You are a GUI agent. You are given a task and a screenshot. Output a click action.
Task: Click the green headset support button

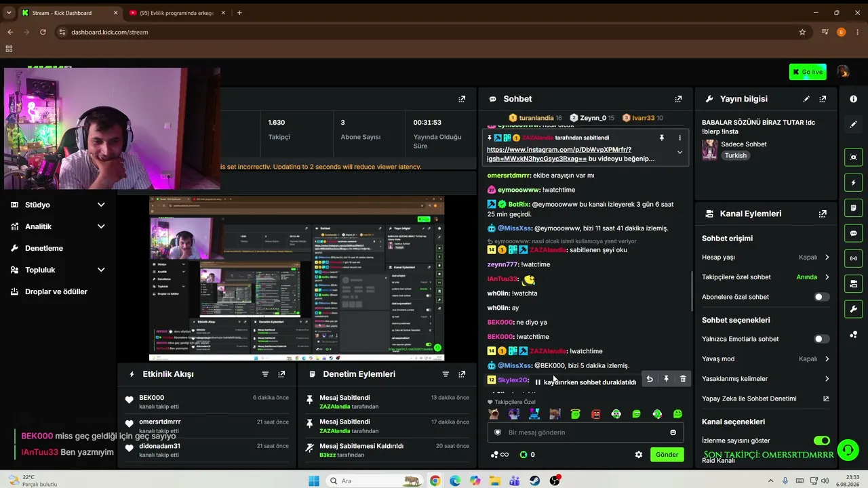847,449
